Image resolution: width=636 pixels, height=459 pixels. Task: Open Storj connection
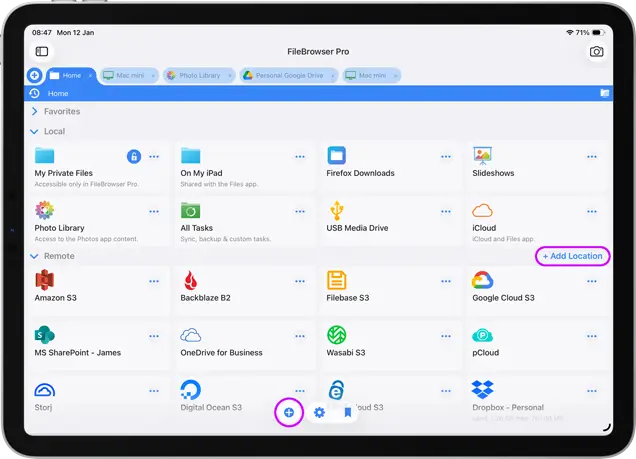[97, 399]
